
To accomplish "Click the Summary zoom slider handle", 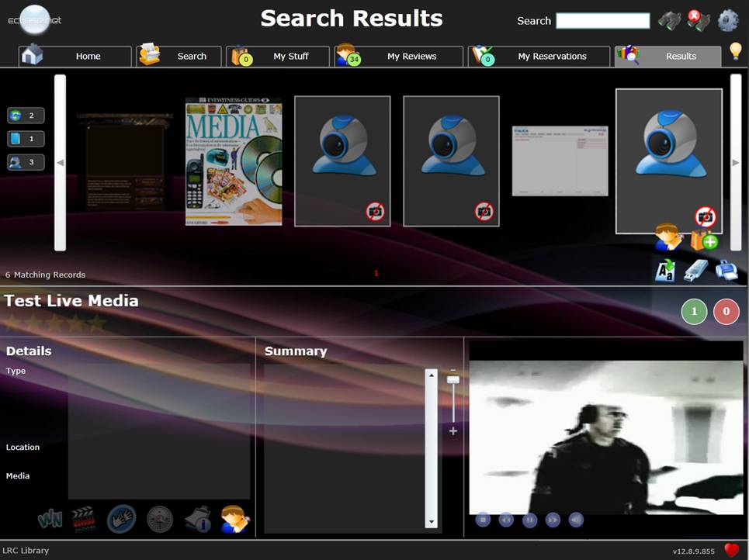I will tap(453, 380).
